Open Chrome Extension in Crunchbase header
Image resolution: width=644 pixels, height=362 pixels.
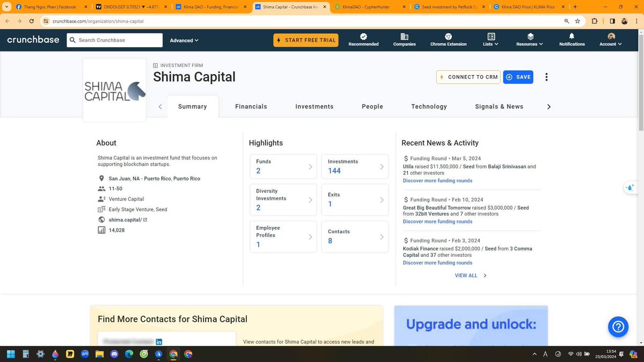pyautogui.click(x=448, y=40)
